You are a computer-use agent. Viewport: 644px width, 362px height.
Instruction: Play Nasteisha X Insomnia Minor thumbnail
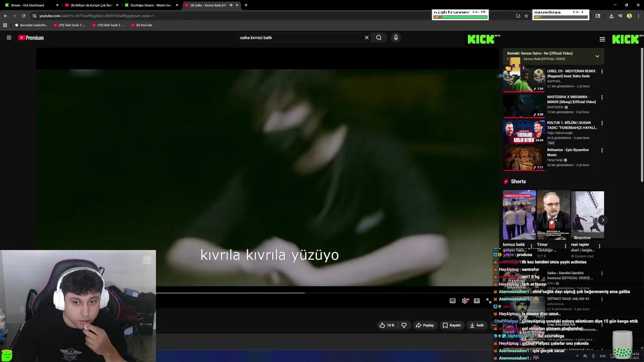524,106
